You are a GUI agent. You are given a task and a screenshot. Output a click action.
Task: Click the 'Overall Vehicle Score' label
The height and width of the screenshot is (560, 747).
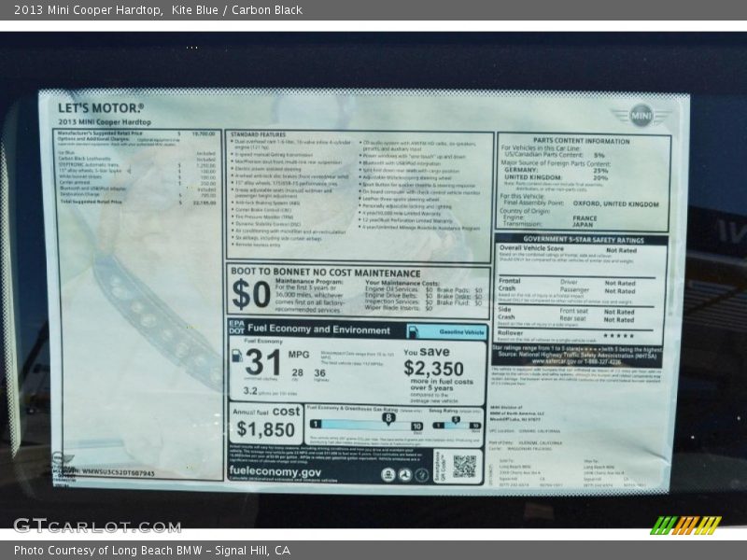click(531, 248)
